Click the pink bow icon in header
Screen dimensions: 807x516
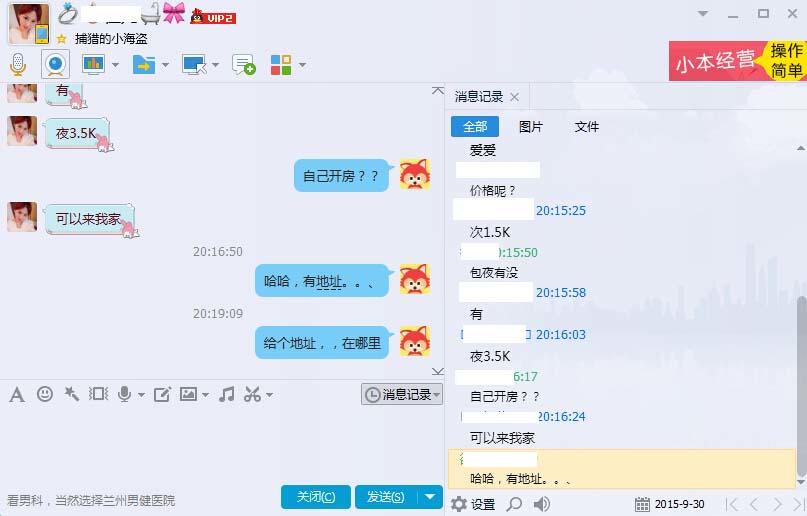click(x=174, y=13)
